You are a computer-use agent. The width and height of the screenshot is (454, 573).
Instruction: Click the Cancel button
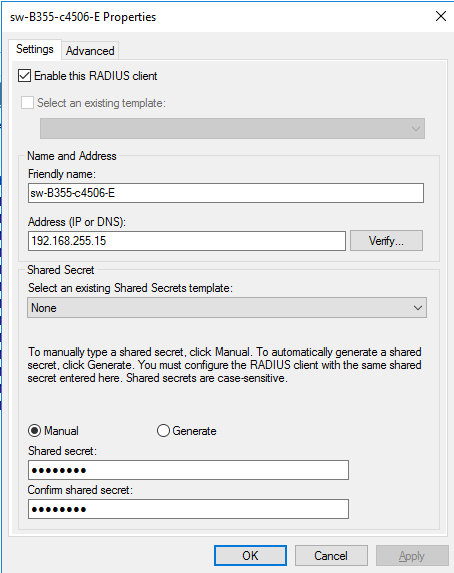click(x=331, y=556)
